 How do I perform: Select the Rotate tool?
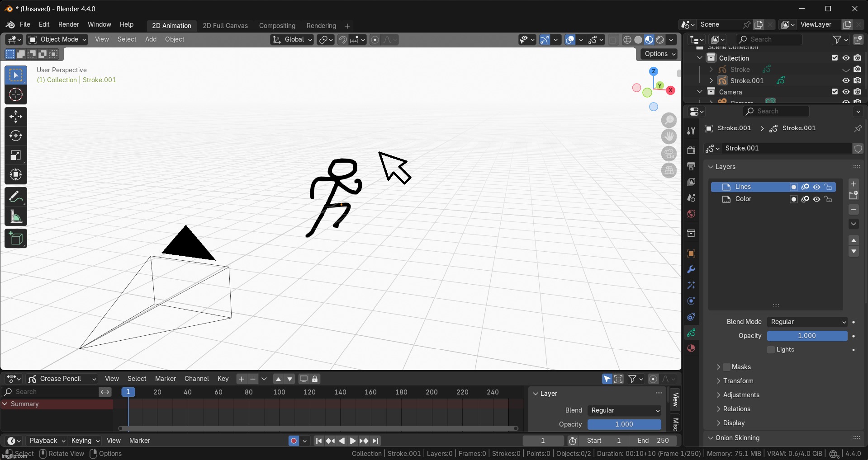pyautogui.click(x=16, y=136)
